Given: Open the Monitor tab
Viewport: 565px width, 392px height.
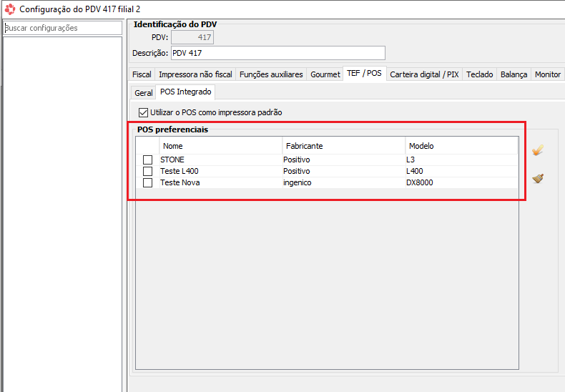Looking at the screenshot, I should 548,74.
